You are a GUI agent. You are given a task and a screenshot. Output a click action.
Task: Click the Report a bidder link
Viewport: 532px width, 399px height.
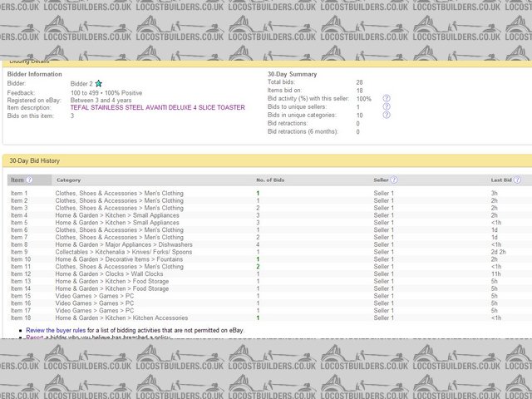[x=34, y=338]
